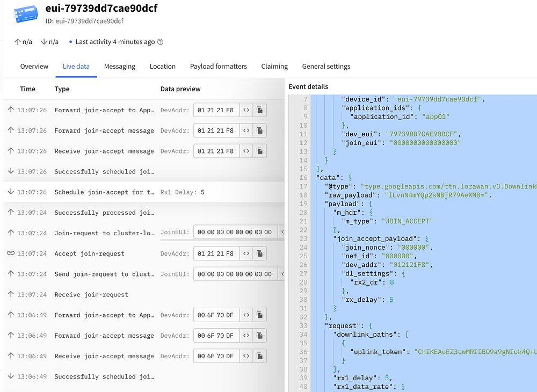The image size is (537, 392).
Task: Select the Send join-request to clust… event
Action: click(x=143, y=274)
